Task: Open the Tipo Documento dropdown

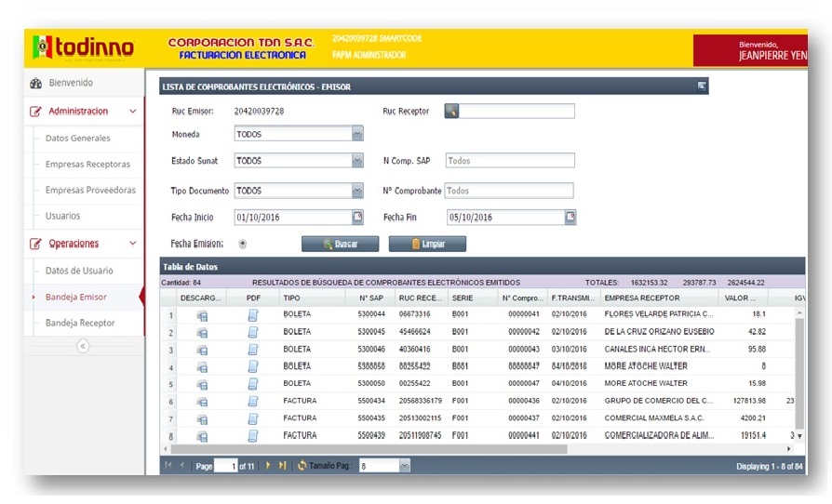Action: click(x=357, y=191)
